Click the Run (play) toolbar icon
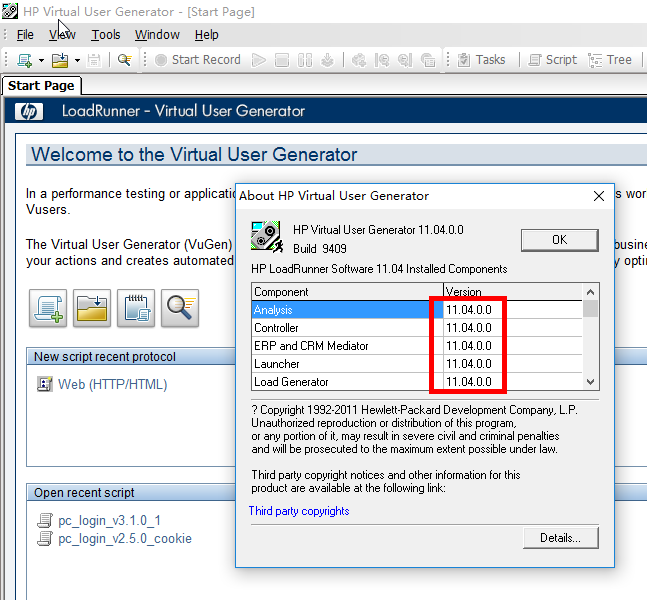This screenshot has height=600, width=647. pyautogui.click(x=259, y=60)
